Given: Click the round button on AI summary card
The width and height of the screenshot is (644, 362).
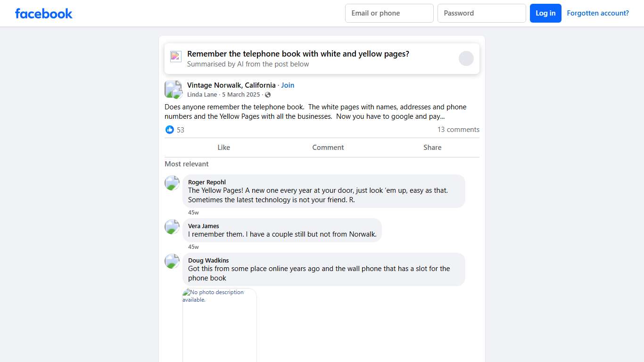Looking at the screenshot, I should (466, 58).
